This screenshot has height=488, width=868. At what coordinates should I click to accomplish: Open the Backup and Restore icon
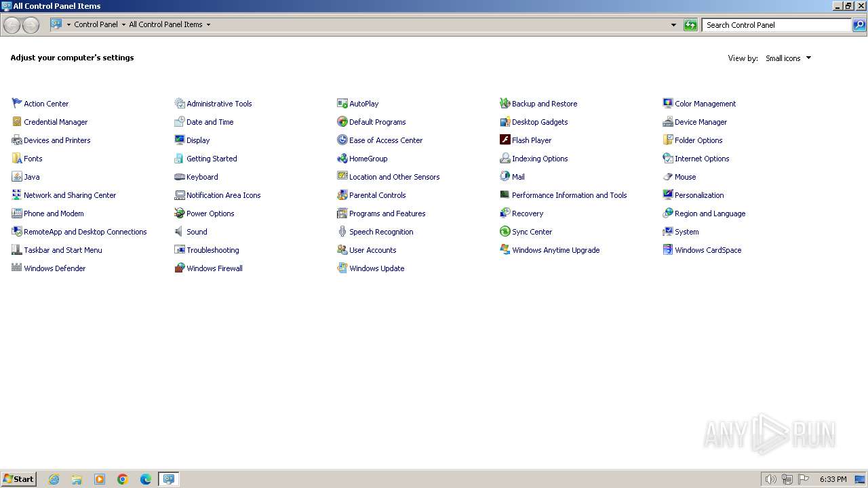(x=505, y=104)
